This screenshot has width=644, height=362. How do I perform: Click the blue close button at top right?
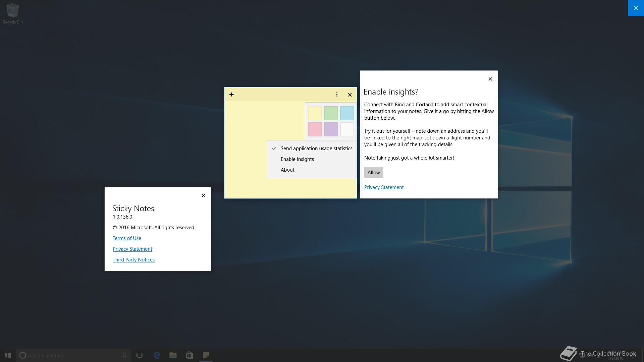point(636,8)
